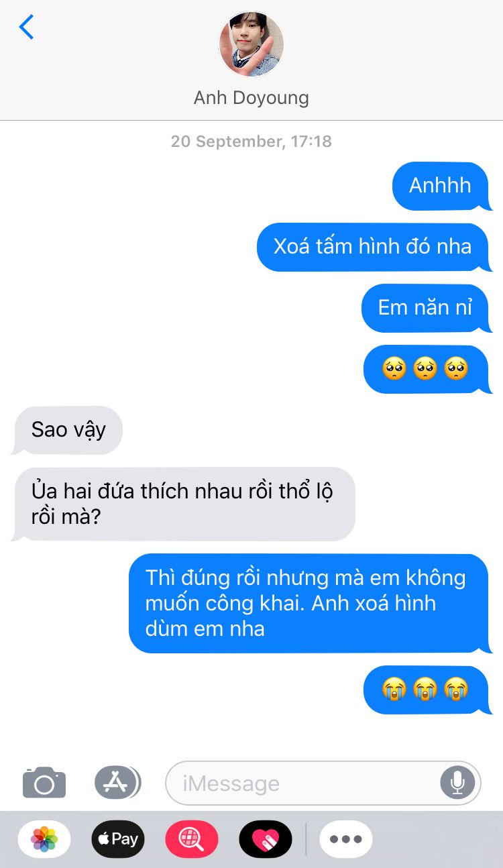This screenshot has width=503, height=868.
Task: Open the App Store apps icon
Action: click(117, 782)
